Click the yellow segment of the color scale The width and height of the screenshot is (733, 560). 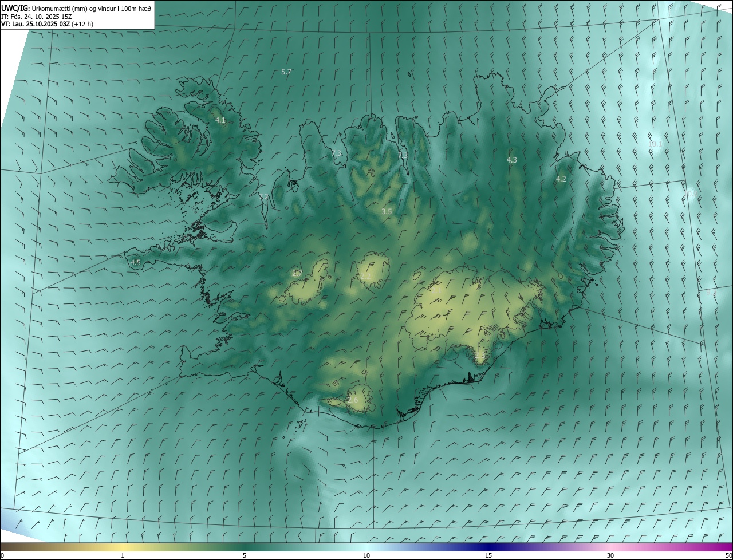[123, 547]
